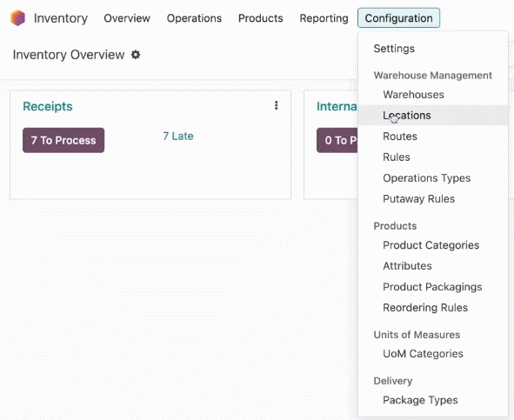Open the Operations menu
The height and width of the screenshot is (420, 514).
pos(194,18)
